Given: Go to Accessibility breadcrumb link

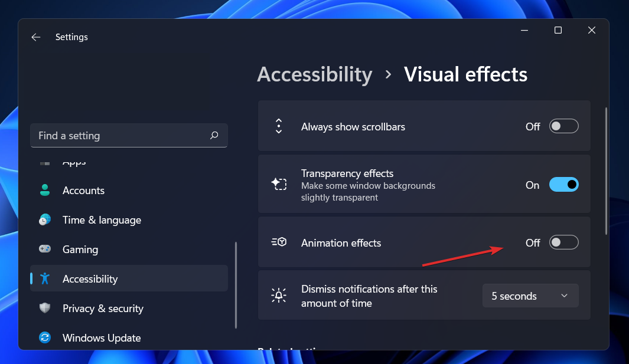Looking at the screenshot, I should coord(315,74).
